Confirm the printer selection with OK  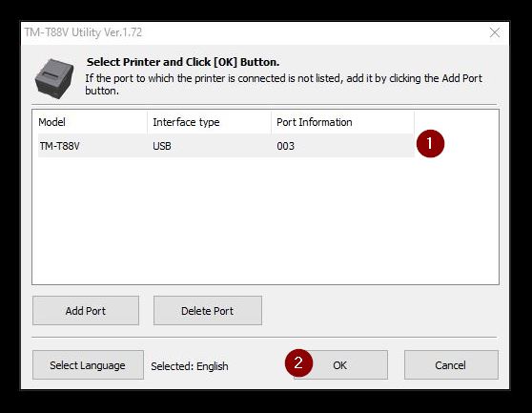[340, 364]
